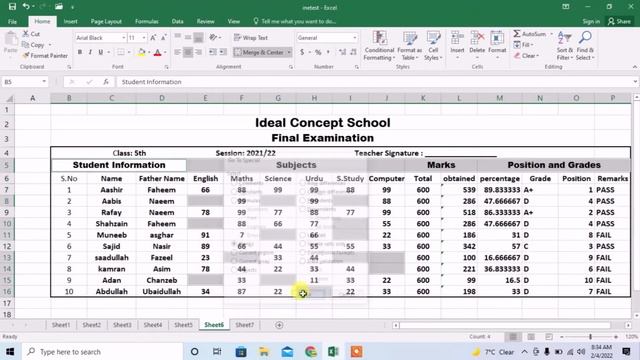
Task: Click the Clear eraser button
Action: click(526, 56)
